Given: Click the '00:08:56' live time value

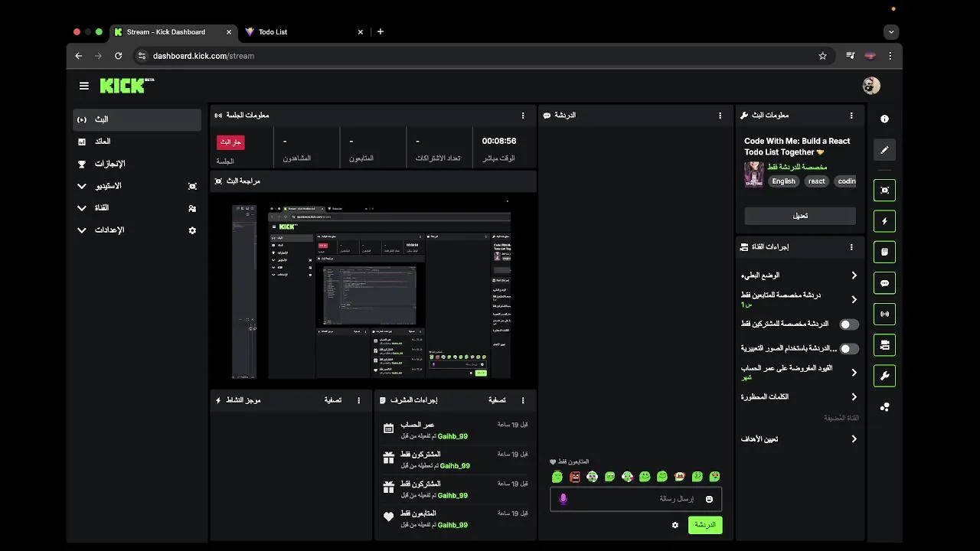Looking at the screenshot, I should (x=499, y=142).
